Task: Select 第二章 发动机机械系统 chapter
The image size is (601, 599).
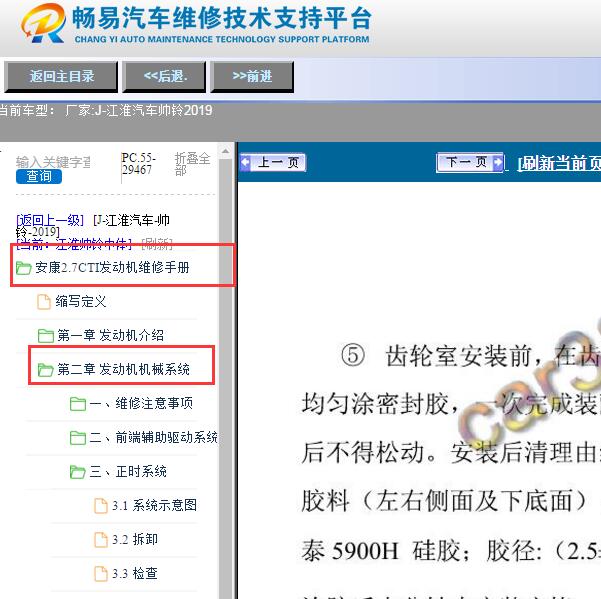Action: [123, 369]
